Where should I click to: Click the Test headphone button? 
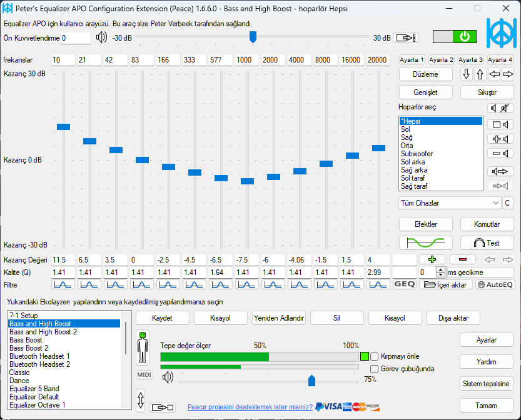click(487, 243)
